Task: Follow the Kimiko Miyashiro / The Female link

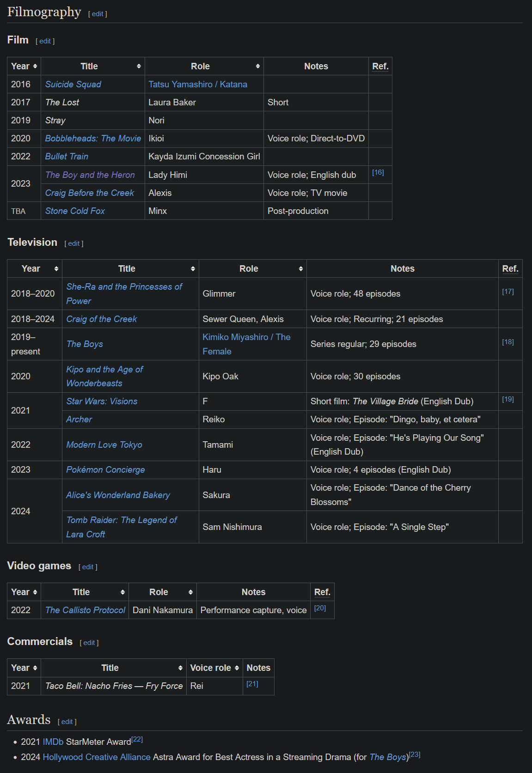Action: 246,344
